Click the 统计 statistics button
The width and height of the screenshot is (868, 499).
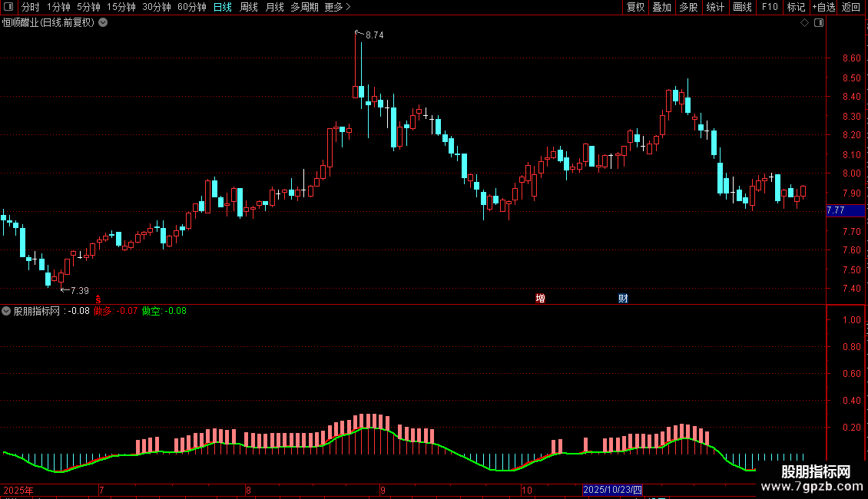(715, 7)
